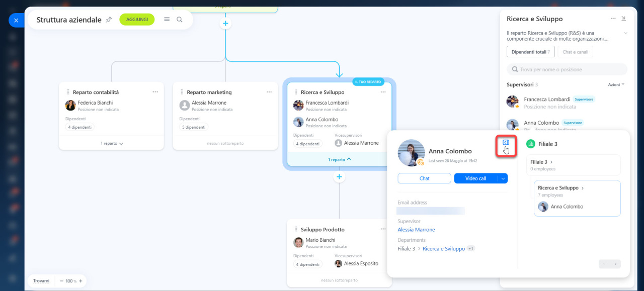Switch to the Chat e canali tab

(x=576, y=52)
